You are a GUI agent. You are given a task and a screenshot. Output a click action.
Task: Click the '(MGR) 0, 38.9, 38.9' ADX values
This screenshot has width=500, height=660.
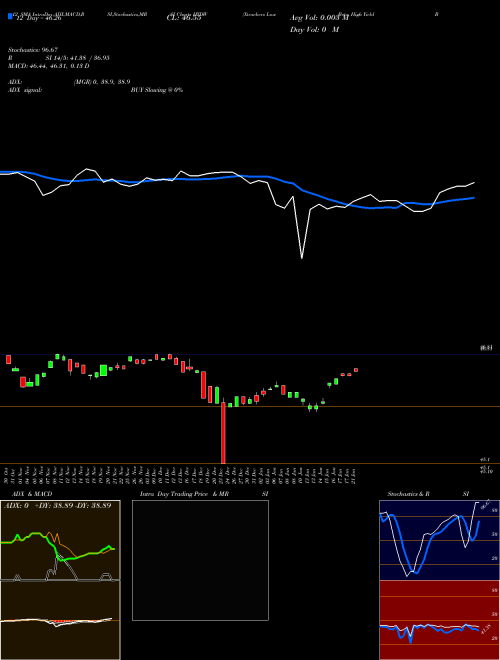[102, 82]
